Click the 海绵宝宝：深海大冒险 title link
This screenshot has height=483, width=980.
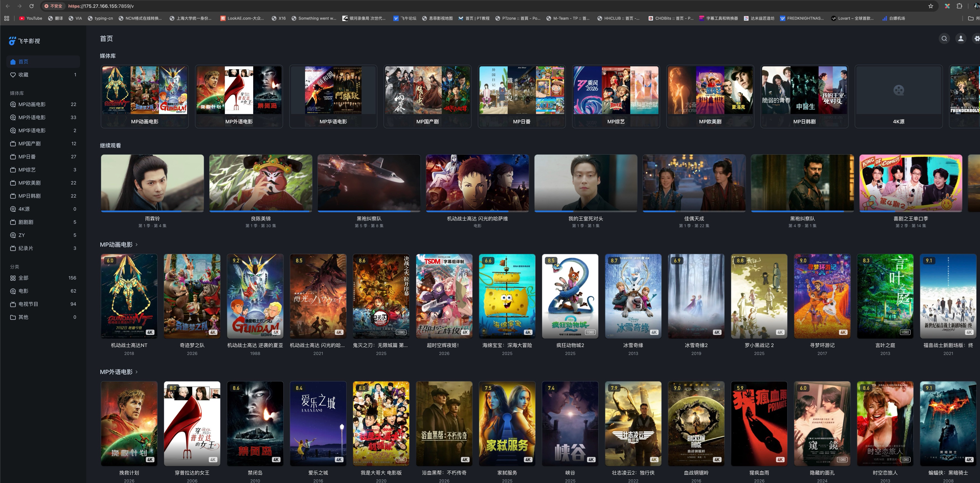pos(507,345)
